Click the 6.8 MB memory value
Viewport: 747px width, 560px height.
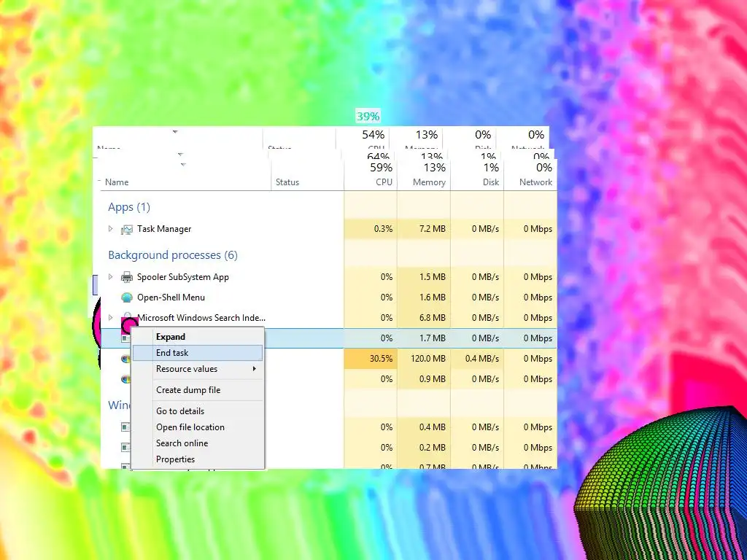click(x=433, y=318)
